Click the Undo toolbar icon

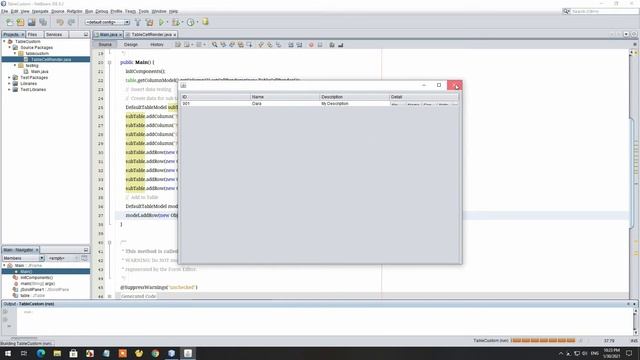(60, 22)
